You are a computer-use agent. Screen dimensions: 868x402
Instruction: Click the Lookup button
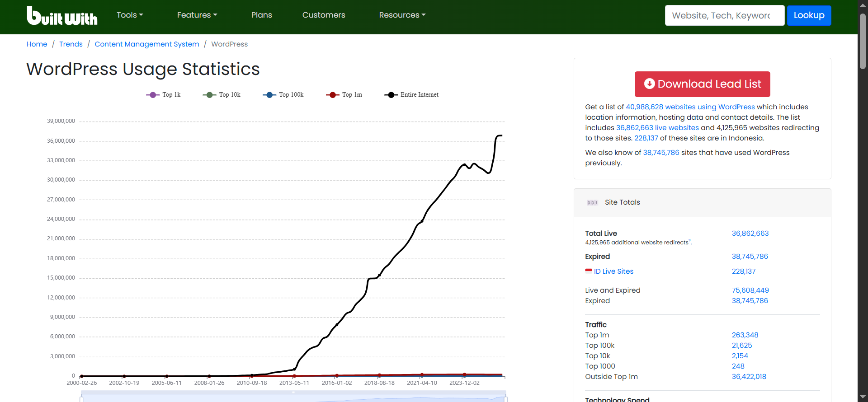[809, 15]
